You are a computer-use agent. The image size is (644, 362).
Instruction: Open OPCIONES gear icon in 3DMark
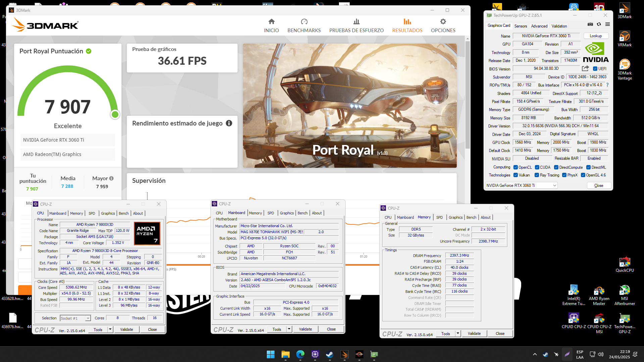(x=443, y=21)
